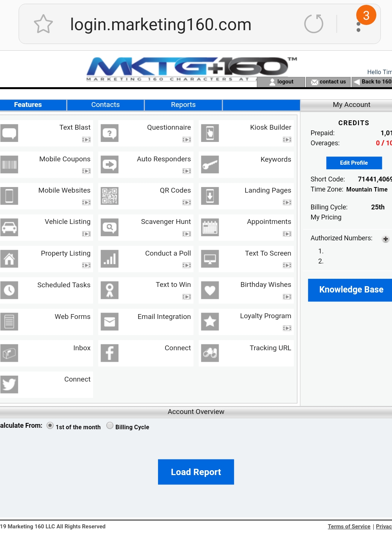Click the logout button
Viewport: 392px width, 547px height.
[281, 82]
